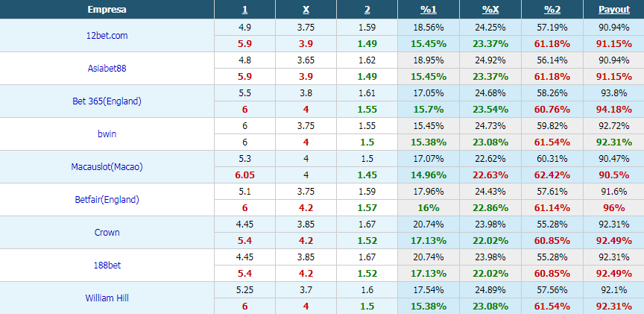The width and height of the screenshot is (644, 314).
Task: Select Macauslot's 6.05 home odds cell
Action: [x=244, y=175]
